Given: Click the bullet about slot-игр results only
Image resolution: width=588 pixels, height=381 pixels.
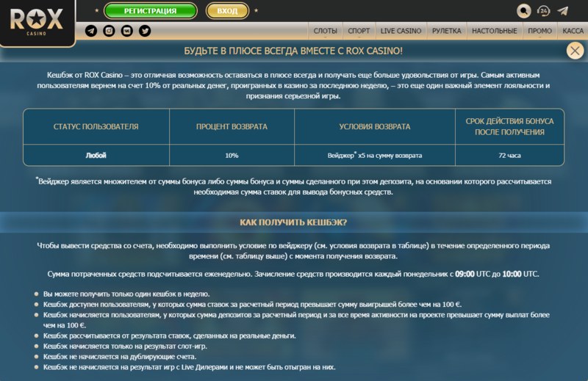Looking at the screenshot, I should [125, 346].
